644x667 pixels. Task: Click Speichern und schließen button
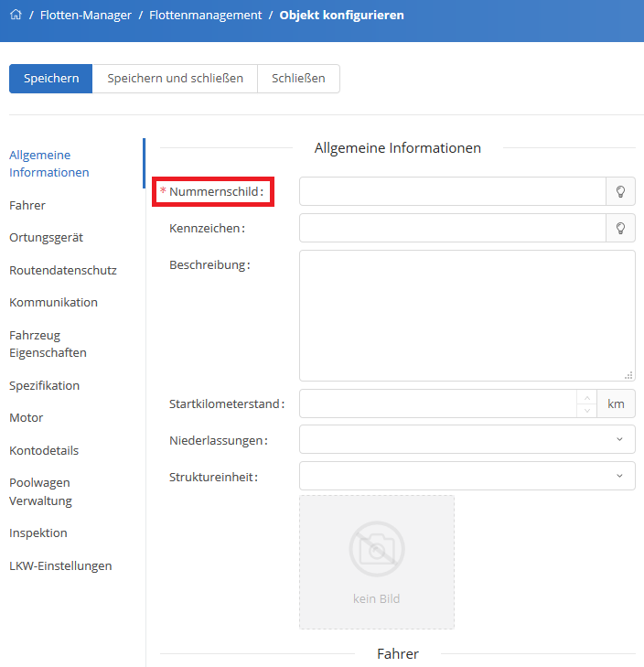(175, 79)
